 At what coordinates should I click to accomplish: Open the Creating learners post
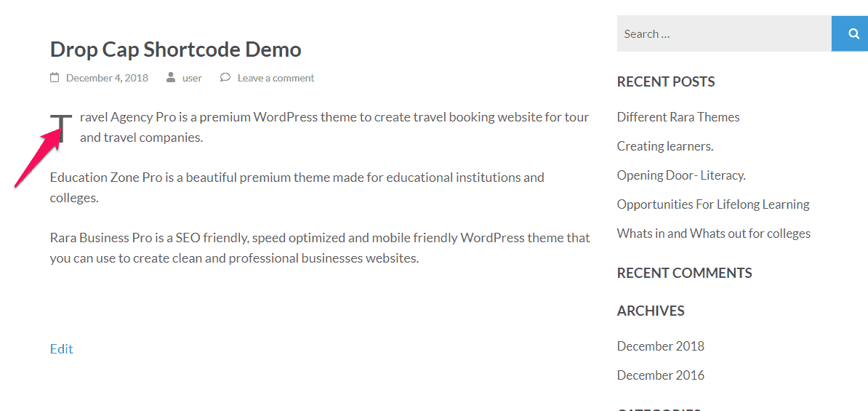(x=664, y=146)
